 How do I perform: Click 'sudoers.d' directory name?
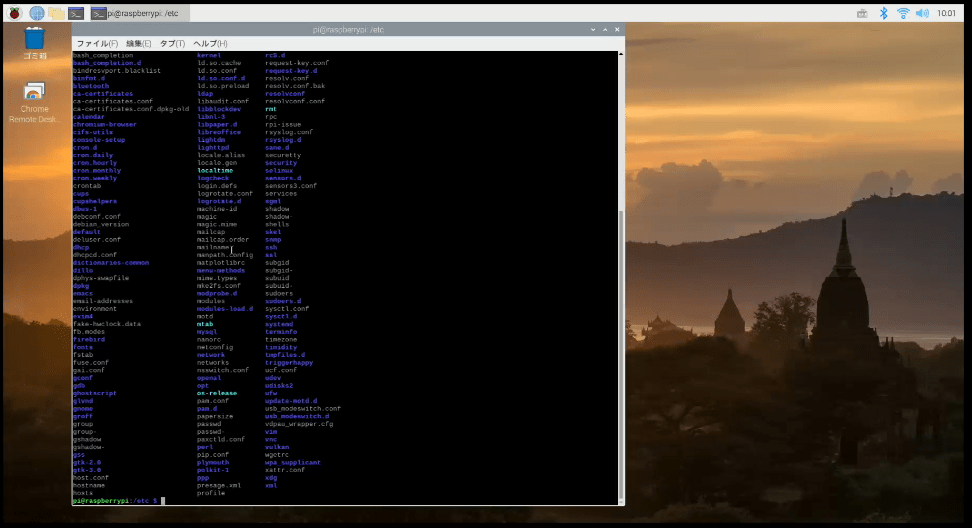pyautogui.click(x=283, y=301)
